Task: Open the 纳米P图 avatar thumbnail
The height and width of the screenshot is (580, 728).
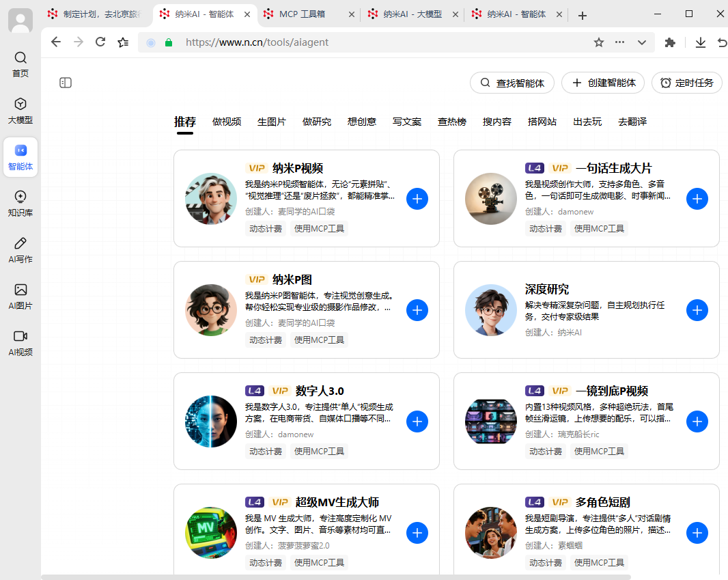Action: tap(211, 310)
